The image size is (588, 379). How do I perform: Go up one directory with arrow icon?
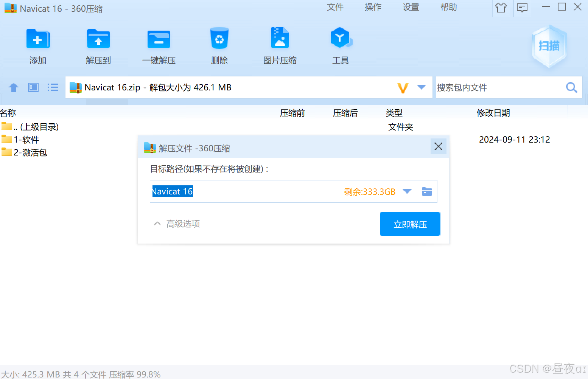tap(14, 87)
